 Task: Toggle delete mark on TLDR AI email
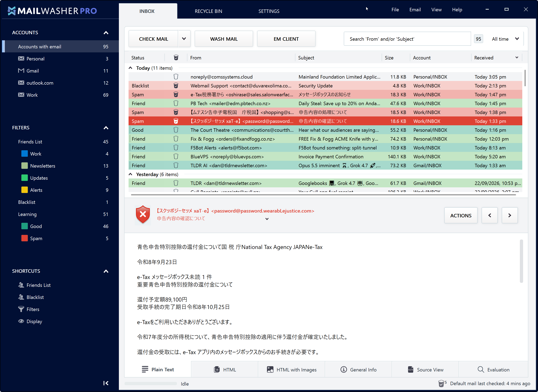(x=176, y=165)
